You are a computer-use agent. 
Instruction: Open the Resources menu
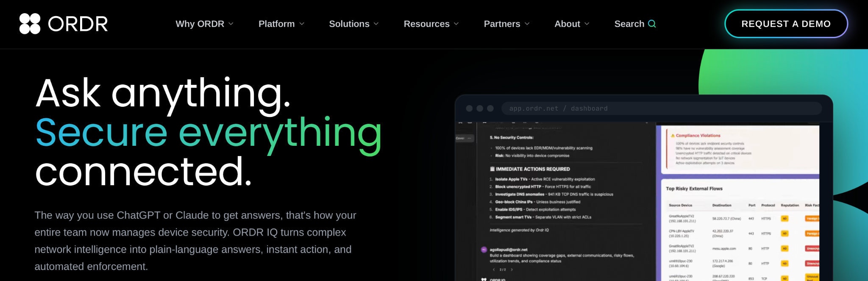pyautogui.click(x=431, y=24)
